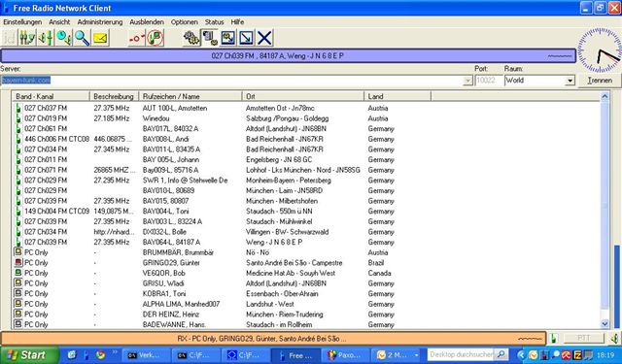
Task: Click the red-circled radio computer icon
Action: point(155,38)
